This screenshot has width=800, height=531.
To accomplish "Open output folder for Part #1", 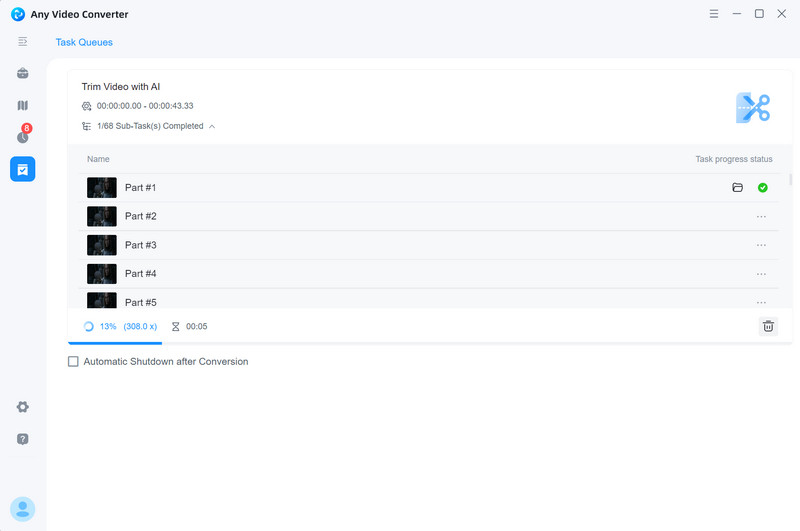I will 737,188.
